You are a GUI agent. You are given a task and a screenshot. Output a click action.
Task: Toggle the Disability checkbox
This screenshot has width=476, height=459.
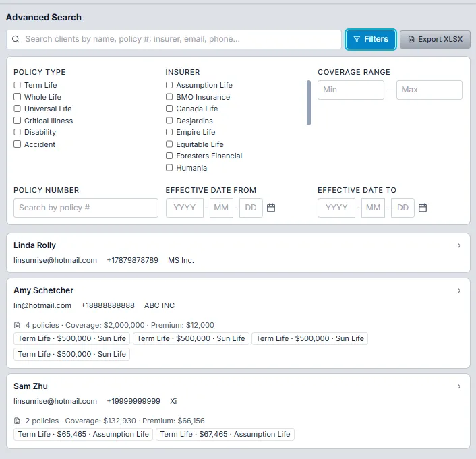[x=18, y=132]
